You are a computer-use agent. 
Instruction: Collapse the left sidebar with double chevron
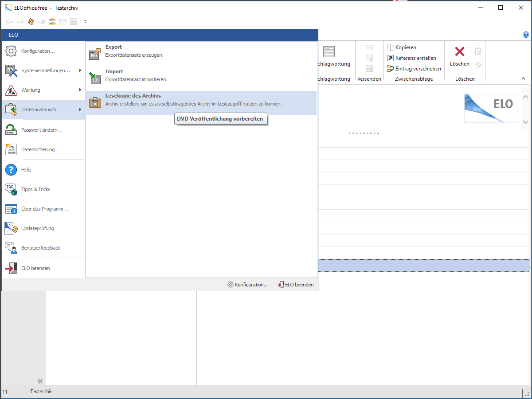40,381
